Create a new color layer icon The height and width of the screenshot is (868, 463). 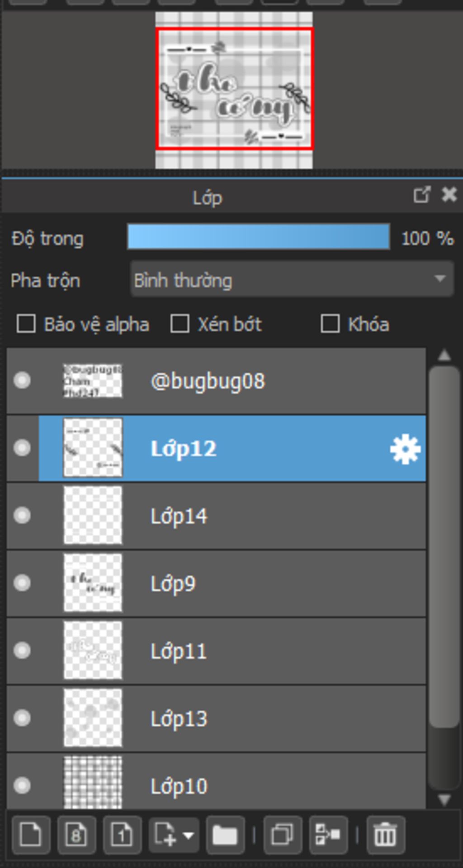click(x=31, y=835)
